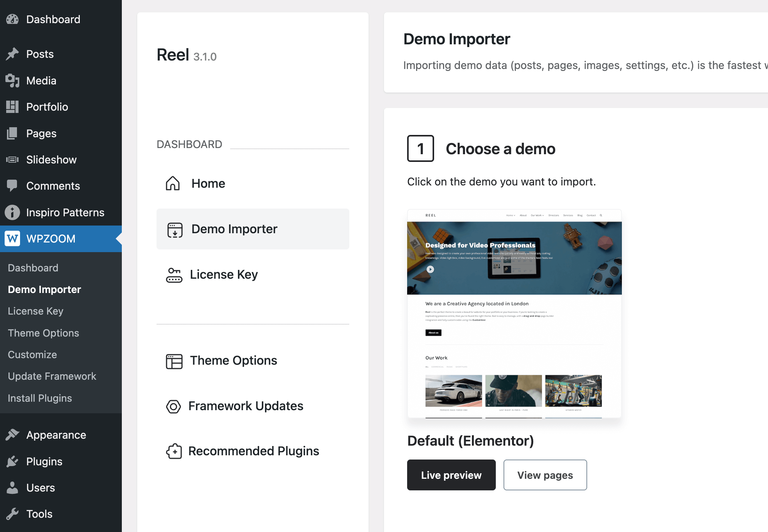This screenshot has height=532, width=768.
Task: Open Install Plugins submenu link
Action: coord(40,398)
